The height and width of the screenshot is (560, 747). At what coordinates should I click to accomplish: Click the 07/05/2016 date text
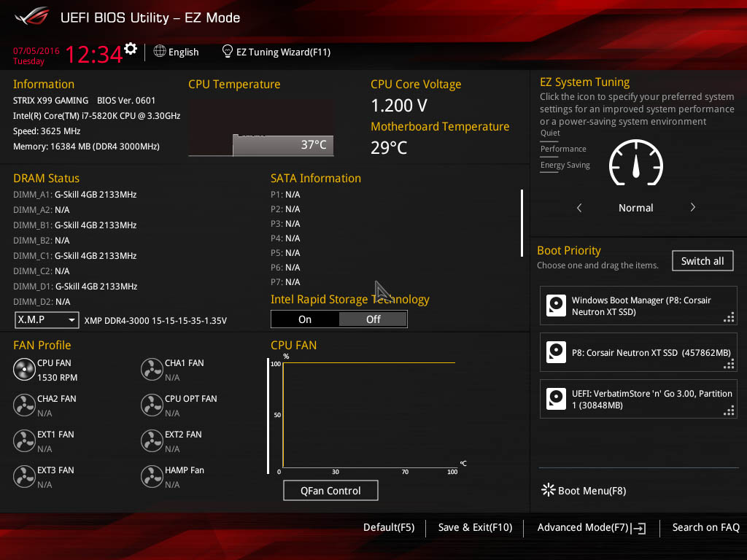(36, 51)
